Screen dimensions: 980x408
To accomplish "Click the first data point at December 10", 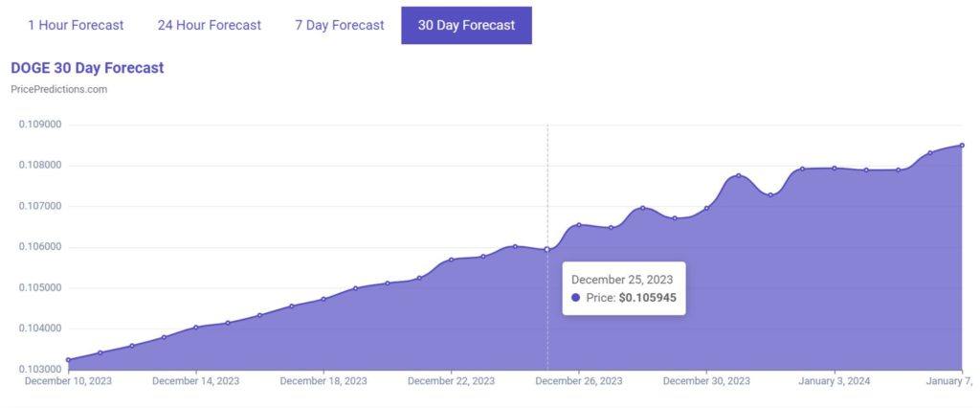I will (68, 360).
